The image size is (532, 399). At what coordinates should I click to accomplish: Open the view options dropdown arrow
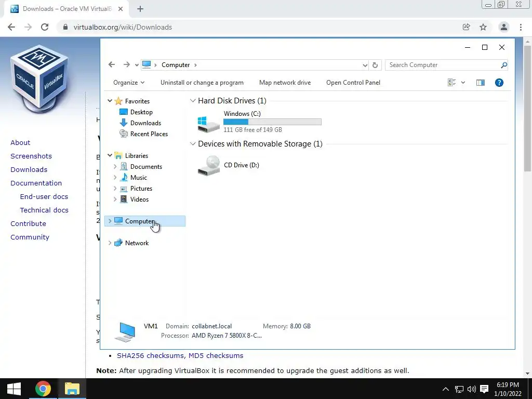click(x=463, y=83)
